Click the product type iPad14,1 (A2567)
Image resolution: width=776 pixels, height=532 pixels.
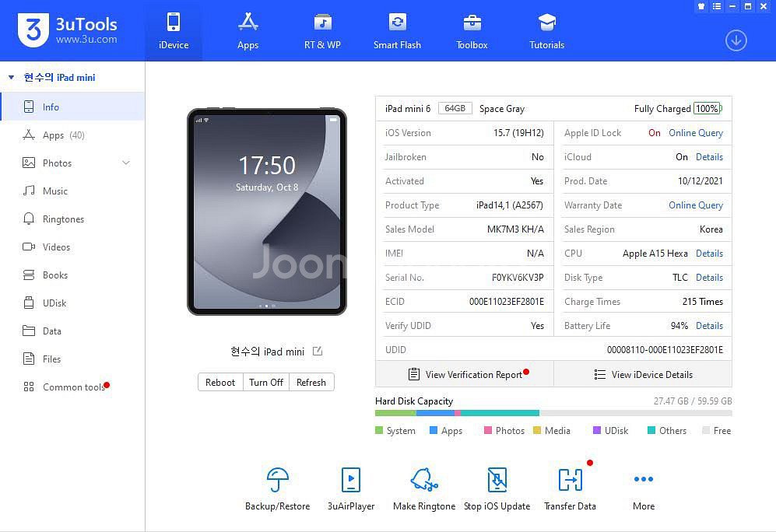point(509,205)
